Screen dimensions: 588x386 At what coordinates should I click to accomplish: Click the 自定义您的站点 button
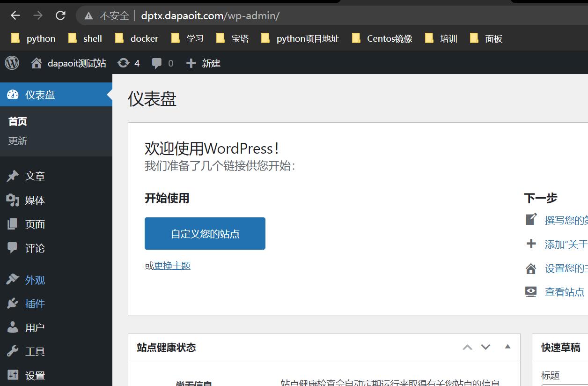coord(205,233)
